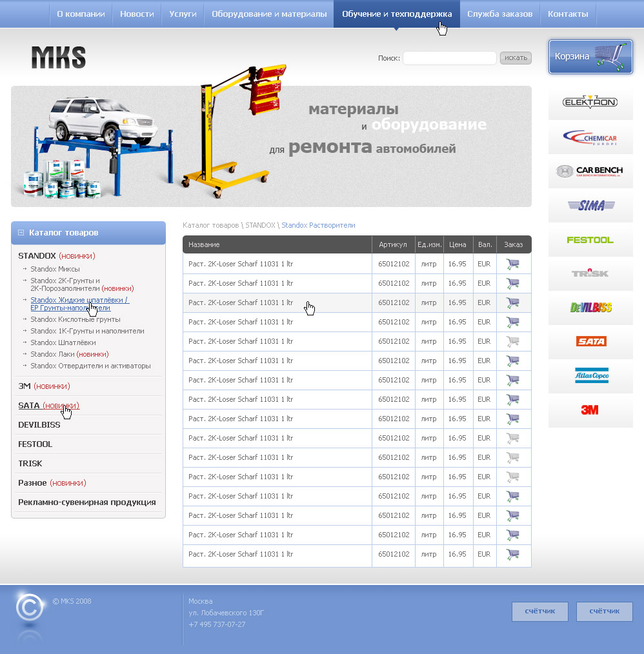Add the first Раст. 2K-Loser Scharf item via cart icon
Viewport: 644px width, 654px height.
pos(512,264)
